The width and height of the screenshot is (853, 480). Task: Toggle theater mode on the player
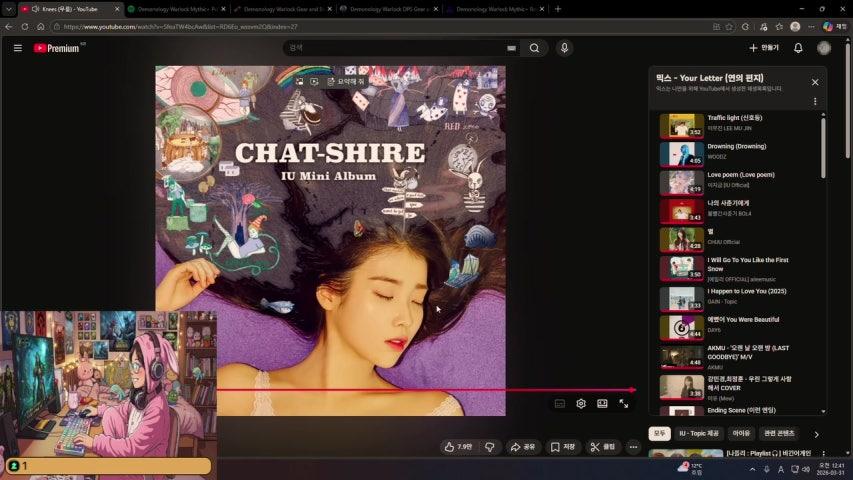602,404
